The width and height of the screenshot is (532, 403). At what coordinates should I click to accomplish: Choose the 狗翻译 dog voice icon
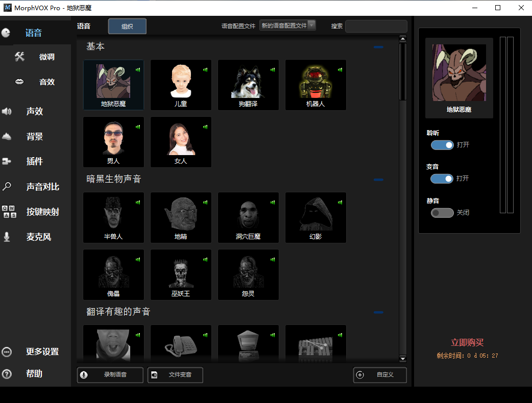[x=248, y=82]
